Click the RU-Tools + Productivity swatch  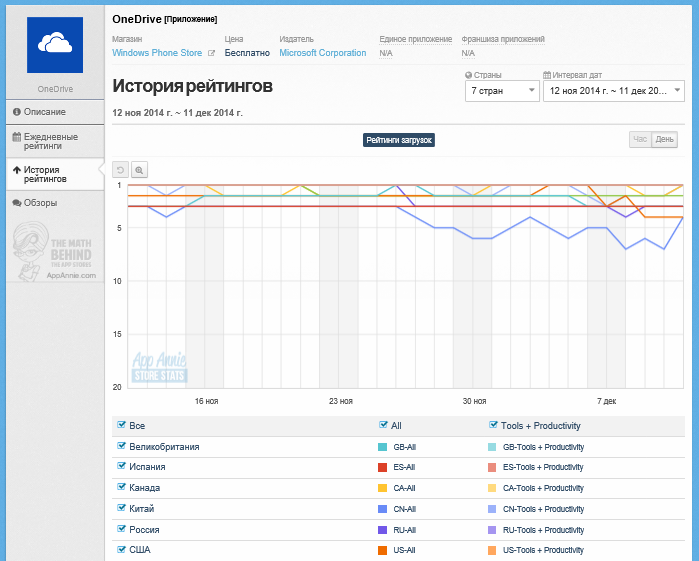492,530
